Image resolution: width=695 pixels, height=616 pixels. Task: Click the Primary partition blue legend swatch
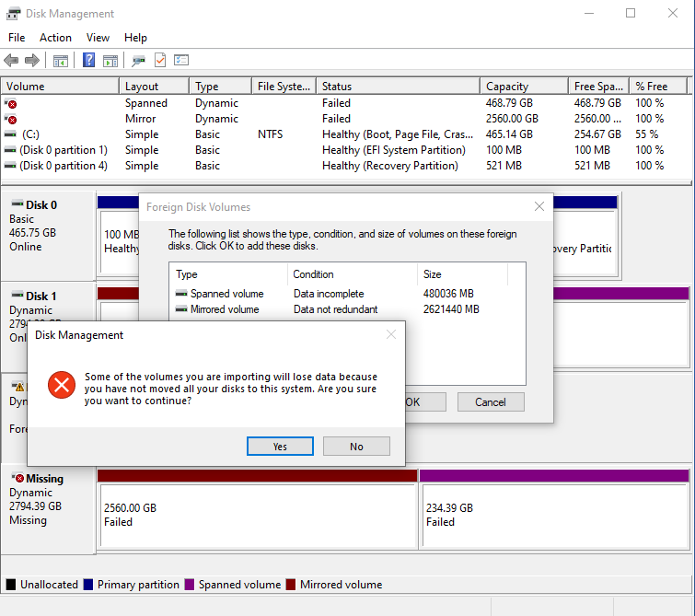87,585
